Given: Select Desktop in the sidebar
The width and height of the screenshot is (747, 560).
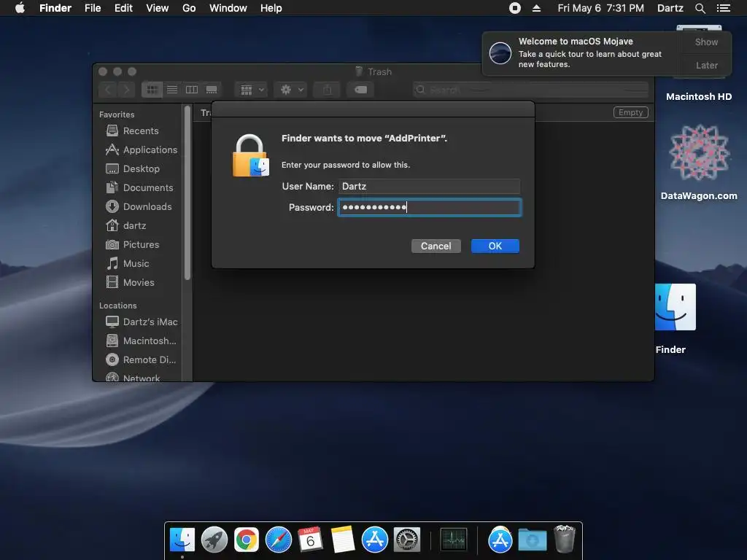Looking at the screenshot, I should click(133, 168).
